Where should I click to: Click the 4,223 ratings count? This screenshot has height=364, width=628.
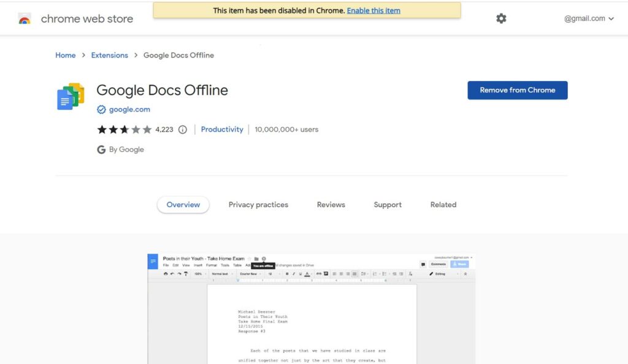pos(164,129)
